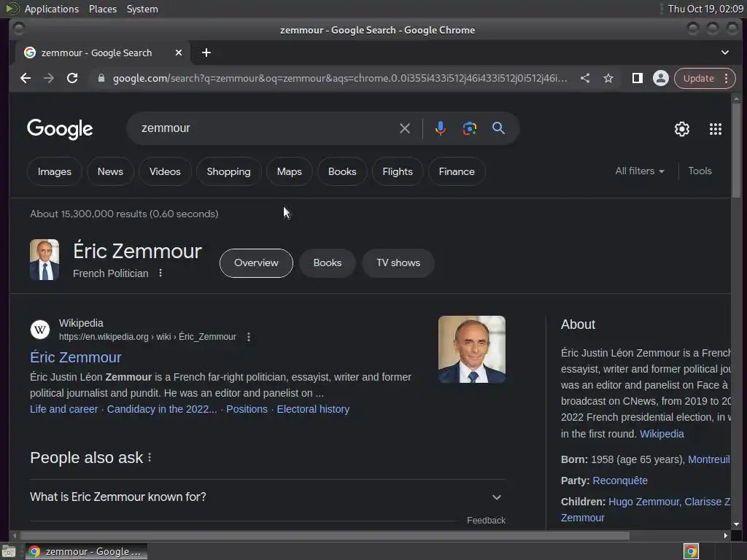The height and width of the screenshot is (560, 747).
Task: Open Reconquête party link
Action: [x=620, y=481]
